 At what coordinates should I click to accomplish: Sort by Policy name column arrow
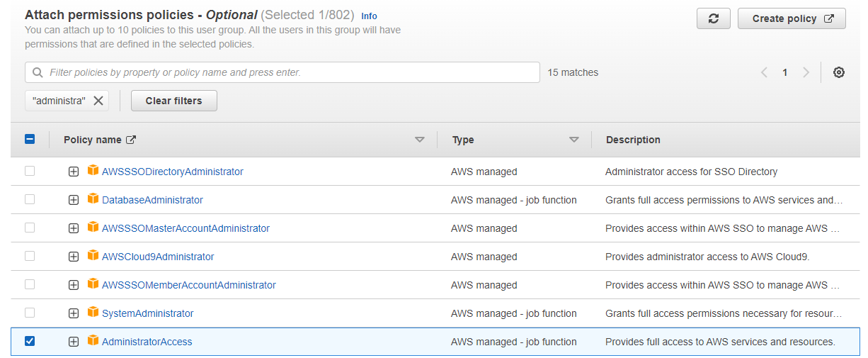(x=420, y=140)
